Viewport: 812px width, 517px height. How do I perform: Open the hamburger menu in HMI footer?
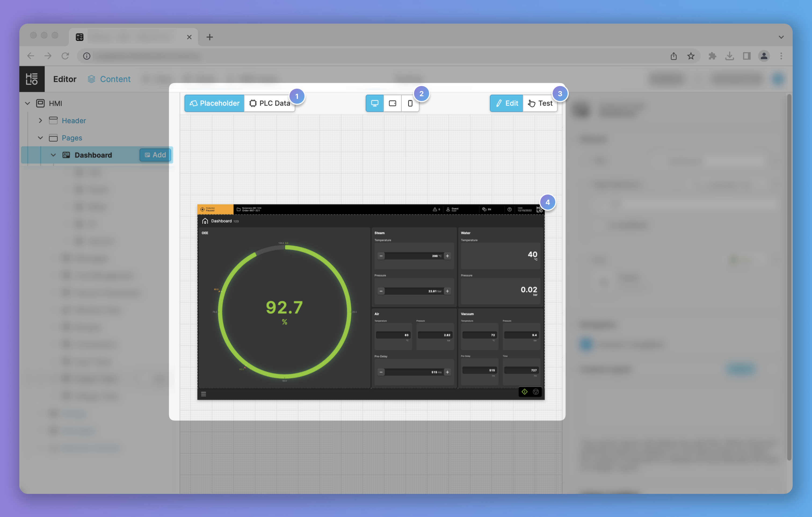coord(204,394)
